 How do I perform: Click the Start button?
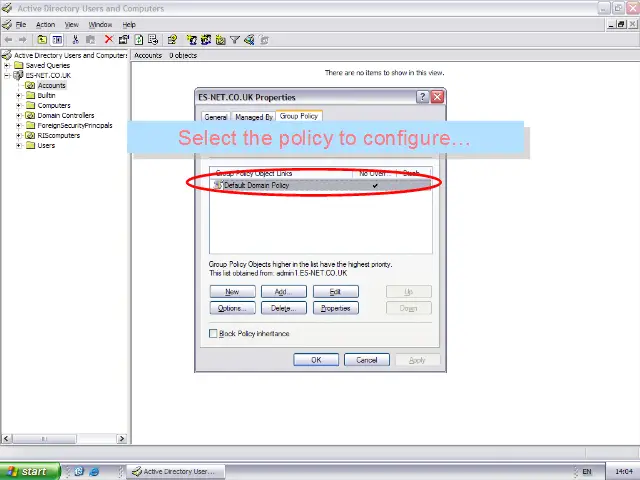coord(29,471)
